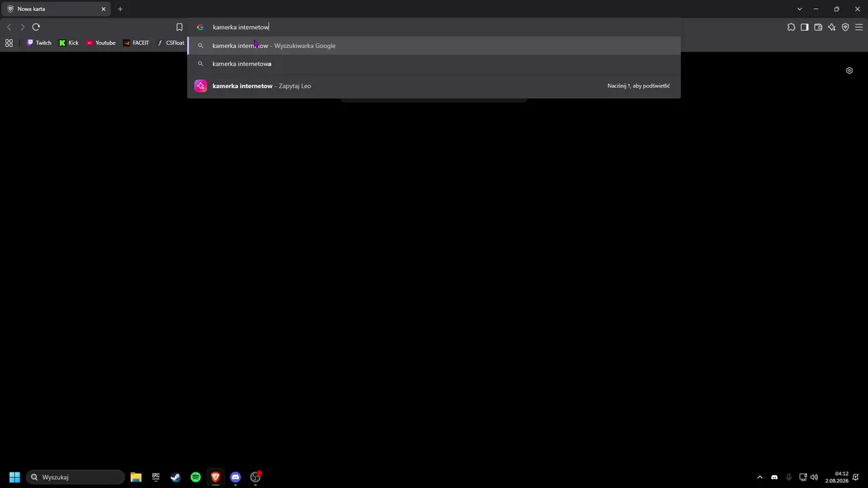Open the Brave Wallet icon
The width and height of the screenshot is (868, 488).
click(x=818, y=27)
